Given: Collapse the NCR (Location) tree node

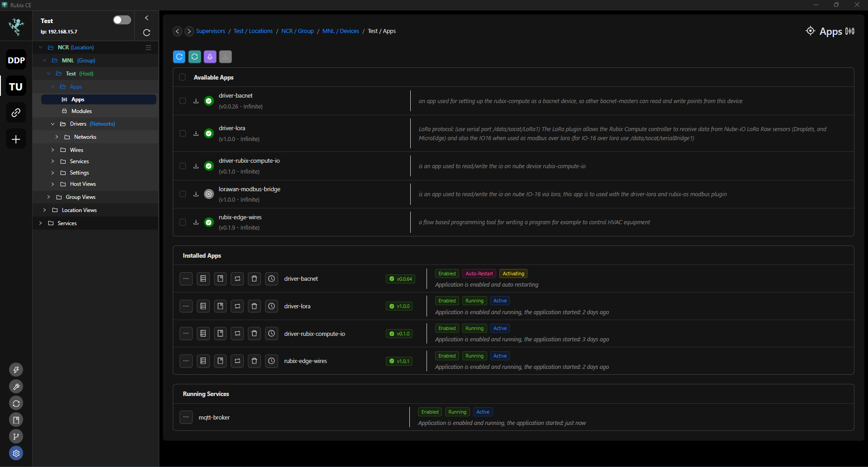Looking at the screenshot, I should 40,47.
